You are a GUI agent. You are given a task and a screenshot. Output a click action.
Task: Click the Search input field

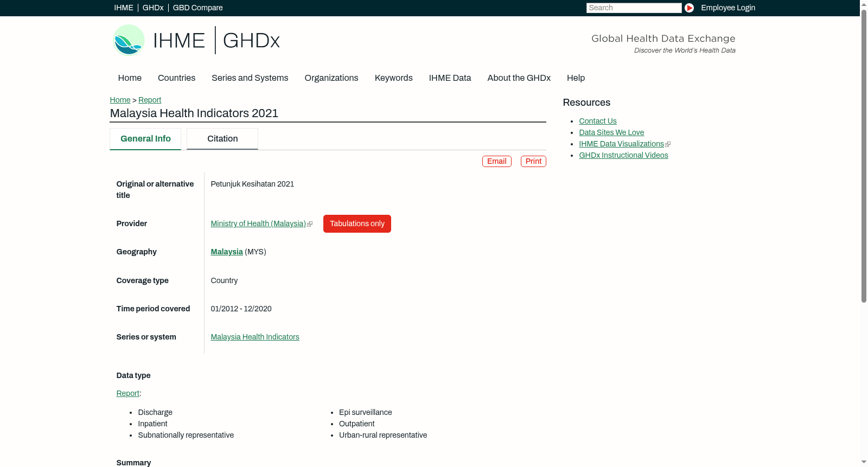click(634, 8)
